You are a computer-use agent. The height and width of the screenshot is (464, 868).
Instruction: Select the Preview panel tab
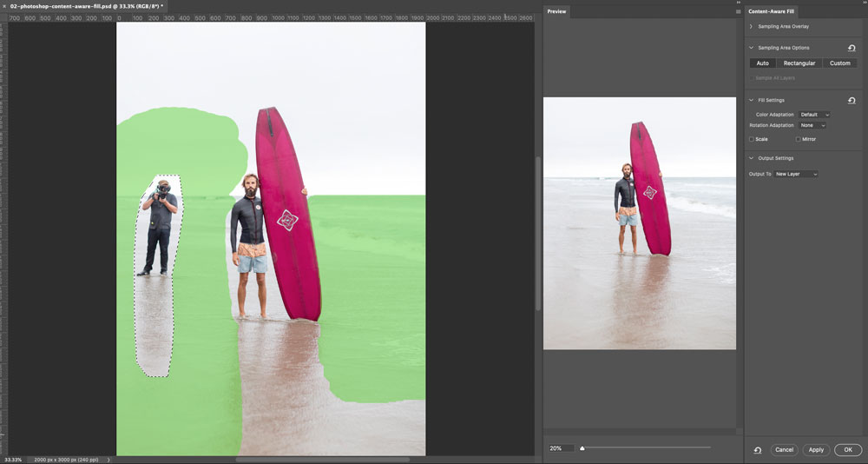point(556,11)
